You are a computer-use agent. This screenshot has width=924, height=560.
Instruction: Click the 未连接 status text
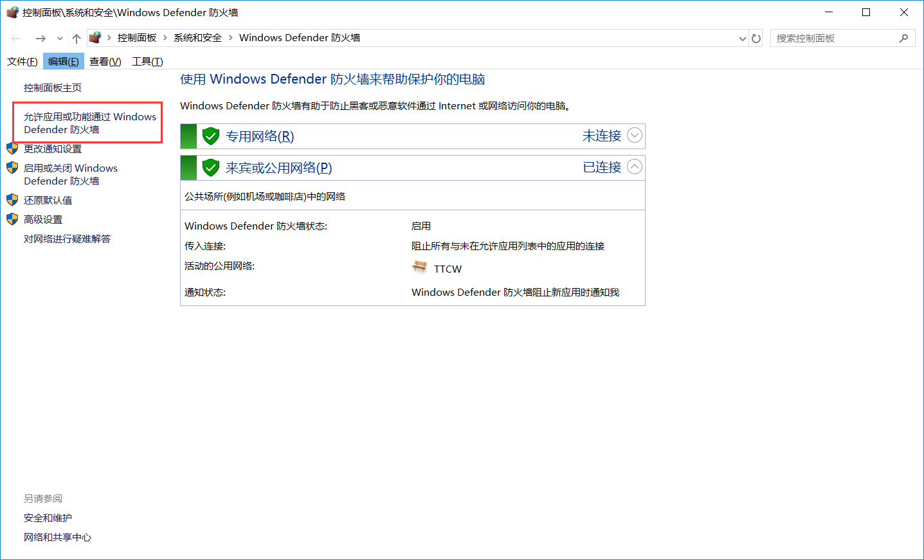point(602,136)
